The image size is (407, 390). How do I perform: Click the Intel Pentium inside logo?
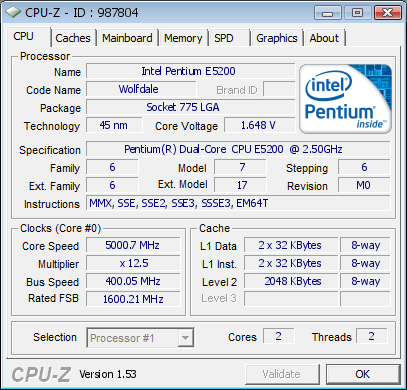pos(346,99)
